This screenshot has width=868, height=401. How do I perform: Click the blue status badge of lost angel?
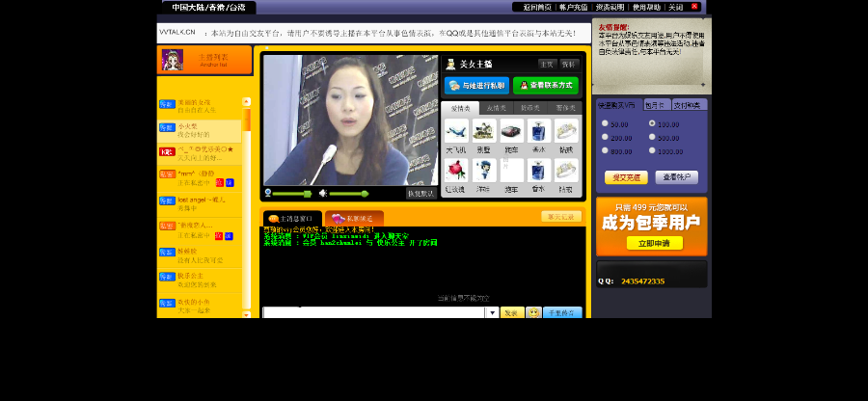[x=167, y=200]
